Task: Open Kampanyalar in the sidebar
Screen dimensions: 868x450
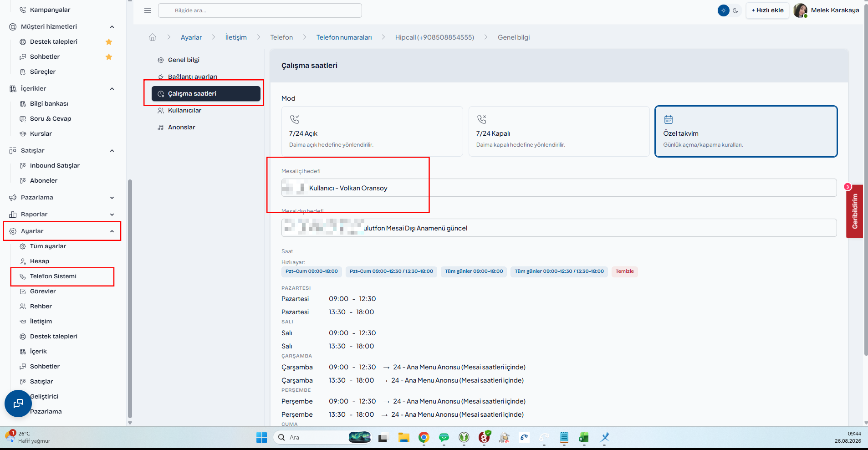Action: 50,10
